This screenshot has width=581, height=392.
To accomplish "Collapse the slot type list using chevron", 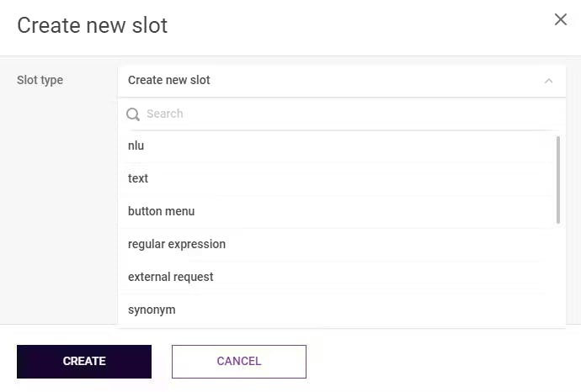I will 549,81.
